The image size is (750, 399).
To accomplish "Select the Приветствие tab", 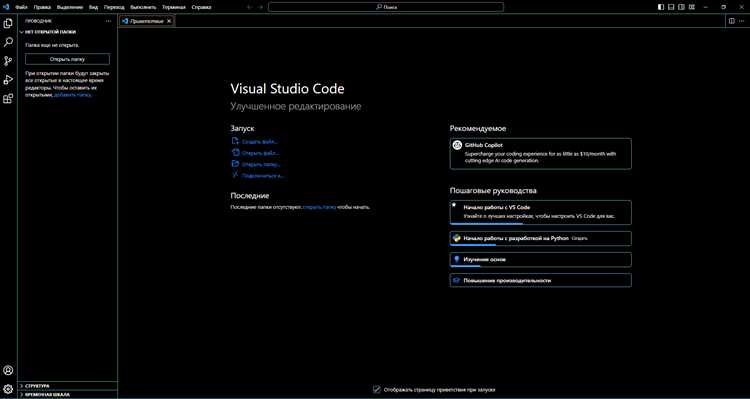I will click(147, 21).
